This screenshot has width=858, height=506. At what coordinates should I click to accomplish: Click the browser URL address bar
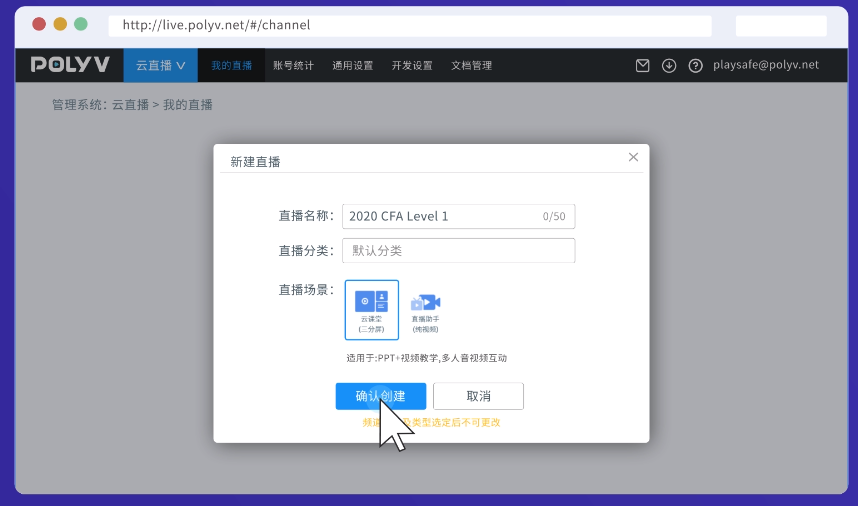coord(410,25)
